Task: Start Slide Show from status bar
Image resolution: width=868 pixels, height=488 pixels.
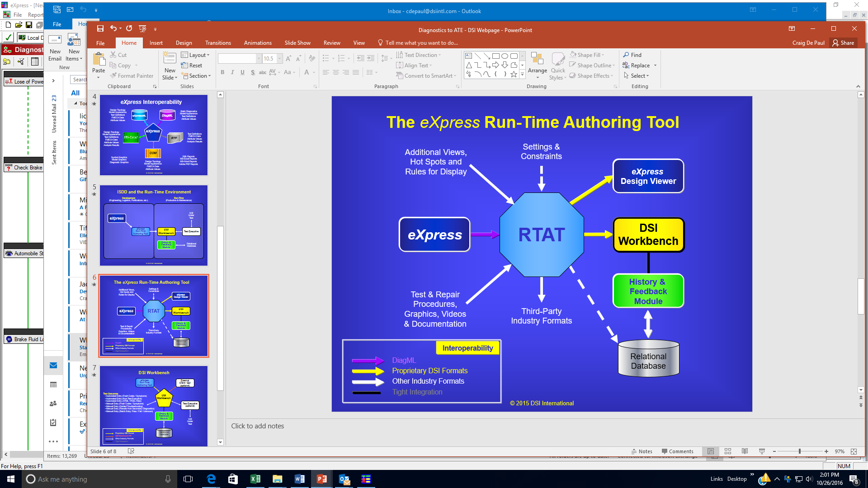Action: click(762, 451)
